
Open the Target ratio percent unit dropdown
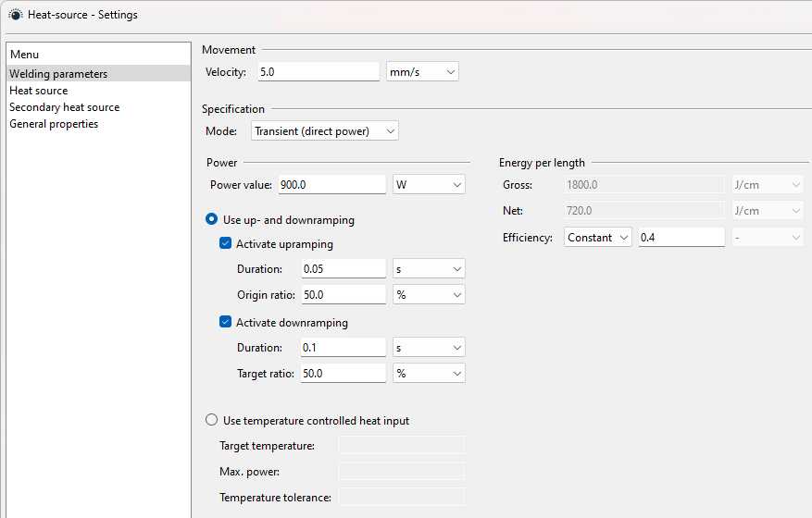(x=429, y=373)
